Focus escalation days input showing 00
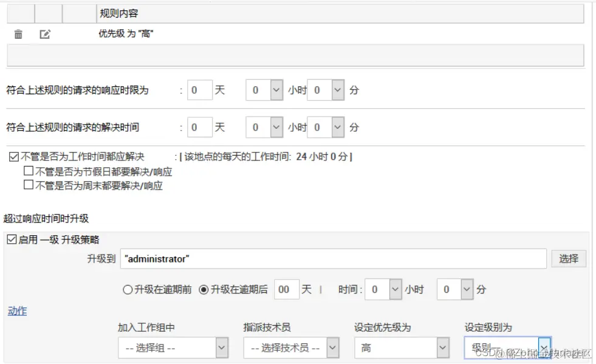Viewport: 596px width, 364px height. click(x=287, y=289)
